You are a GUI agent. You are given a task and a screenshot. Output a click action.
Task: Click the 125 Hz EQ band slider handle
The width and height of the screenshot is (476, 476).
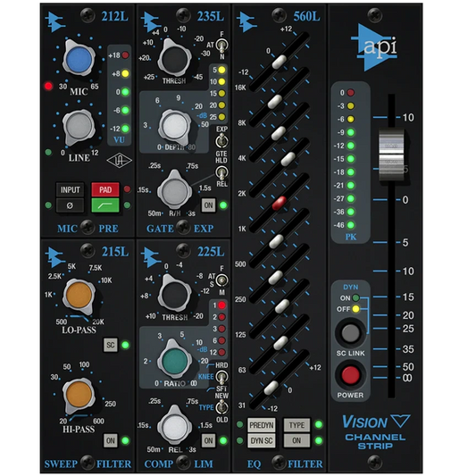point(282,306)
